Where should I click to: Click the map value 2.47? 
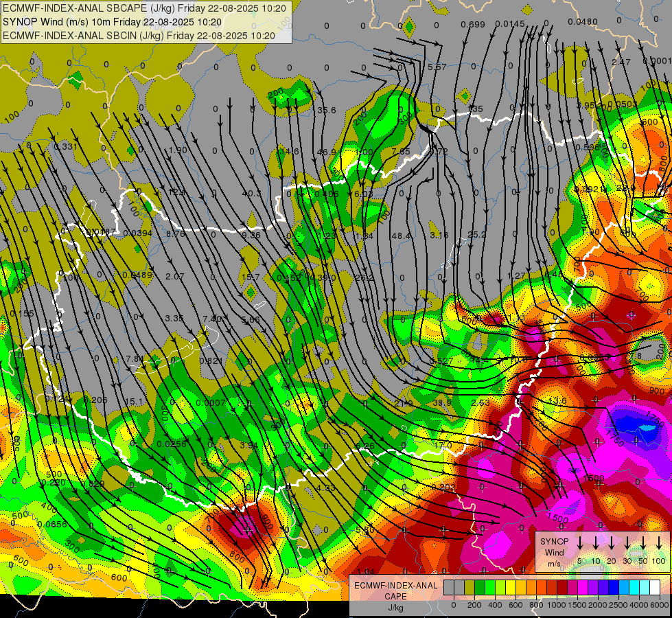click(x=621, y=62)
